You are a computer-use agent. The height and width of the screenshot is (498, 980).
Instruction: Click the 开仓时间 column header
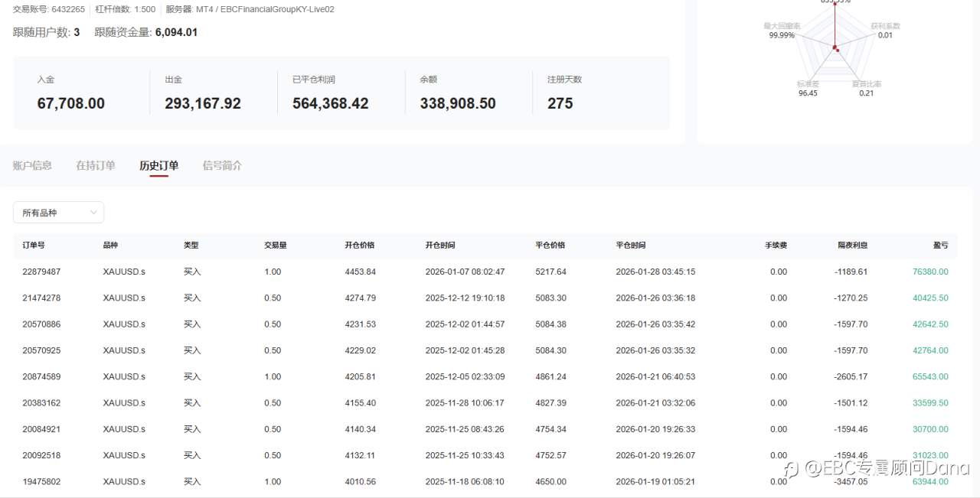coord(440,246)
